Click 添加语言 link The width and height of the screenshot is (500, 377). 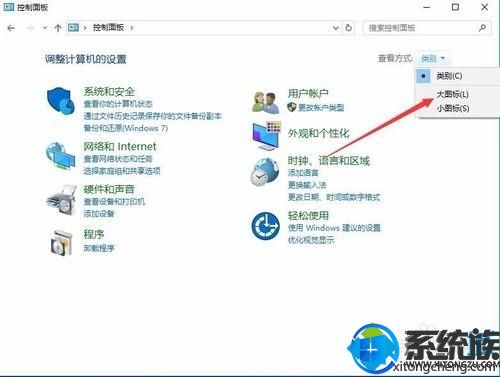(x=303, y=173)
